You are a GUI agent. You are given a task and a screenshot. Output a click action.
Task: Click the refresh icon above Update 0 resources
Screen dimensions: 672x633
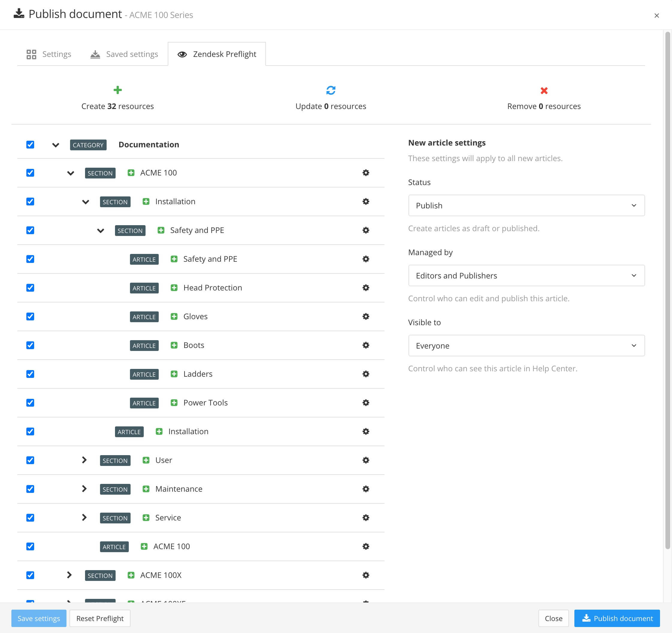(331, 90)
